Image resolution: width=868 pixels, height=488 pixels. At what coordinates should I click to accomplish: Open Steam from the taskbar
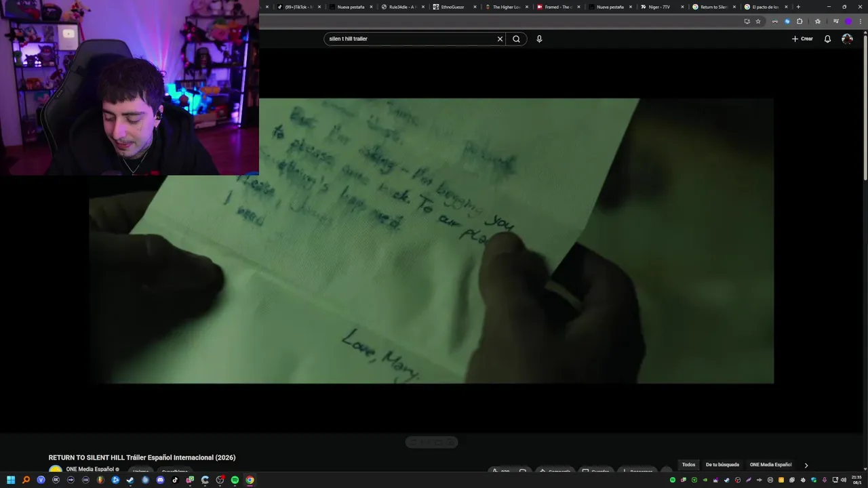pyautogui.click(x=130, y=480)
